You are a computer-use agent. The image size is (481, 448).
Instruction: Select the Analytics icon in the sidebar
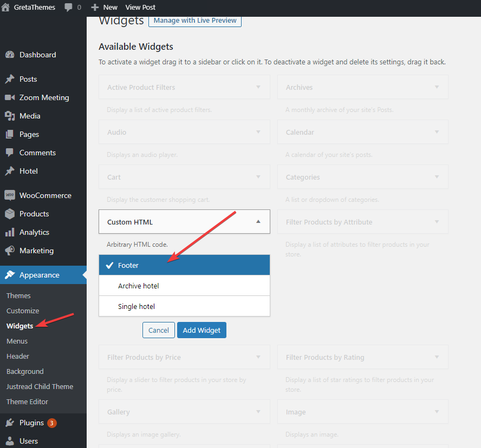point(10,232)
